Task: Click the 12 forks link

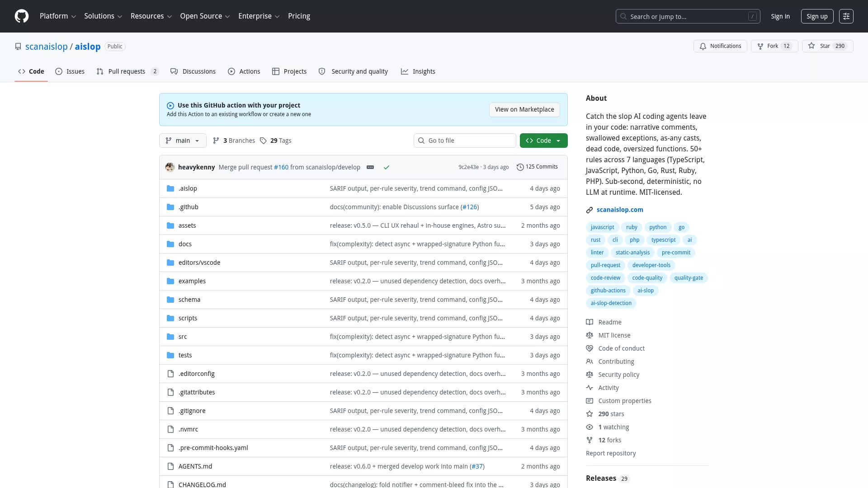Action: [609, 440]
